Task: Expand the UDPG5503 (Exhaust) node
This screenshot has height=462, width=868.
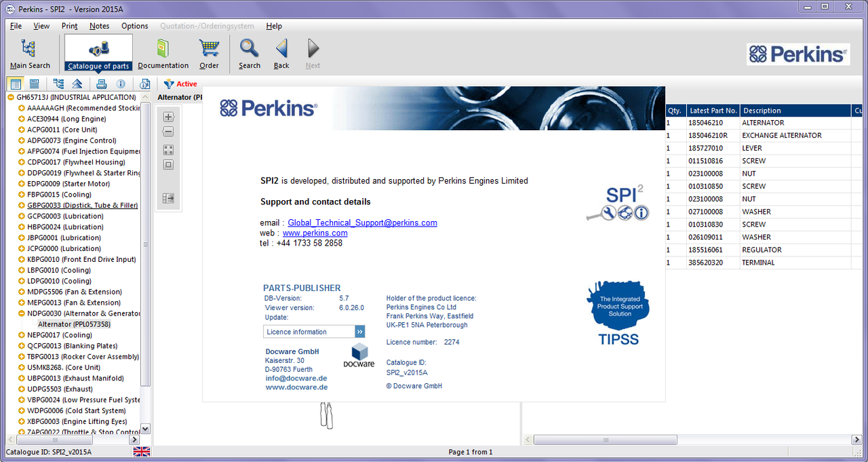Action: [x=22, y=389]
